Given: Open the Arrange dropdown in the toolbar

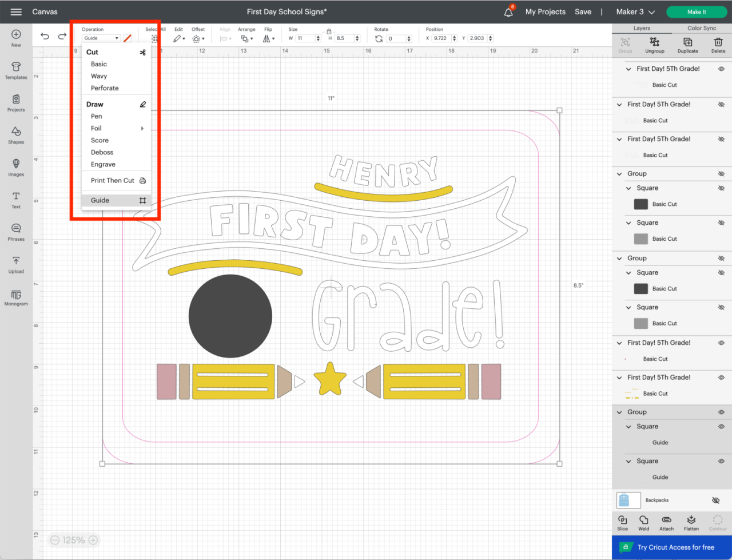Looking at the screenshot, I should pos(246,38).
